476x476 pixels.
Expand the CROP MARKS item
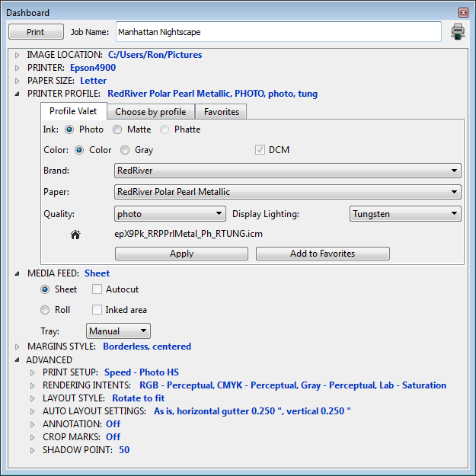pyautogui.click(x=32, y=437)
